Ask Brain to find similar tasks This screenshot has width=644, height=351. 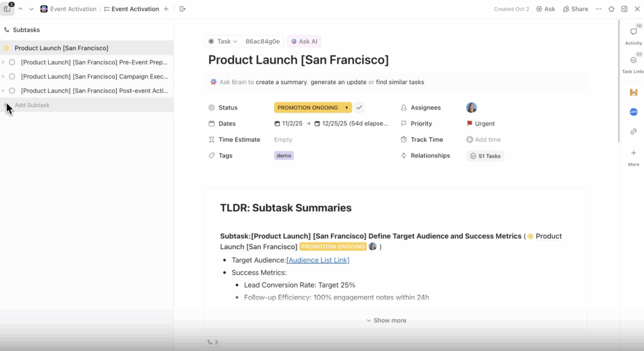point(400,82)
